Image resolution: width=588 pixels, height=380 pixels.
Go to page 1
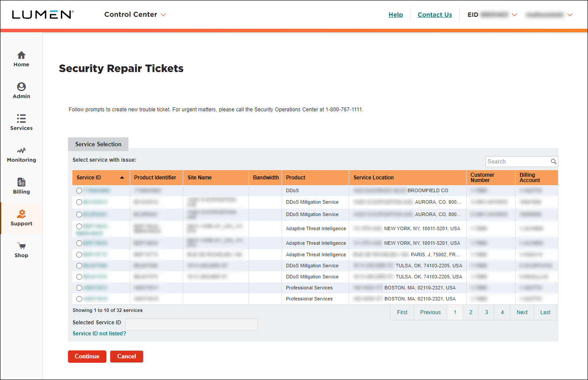455,312
